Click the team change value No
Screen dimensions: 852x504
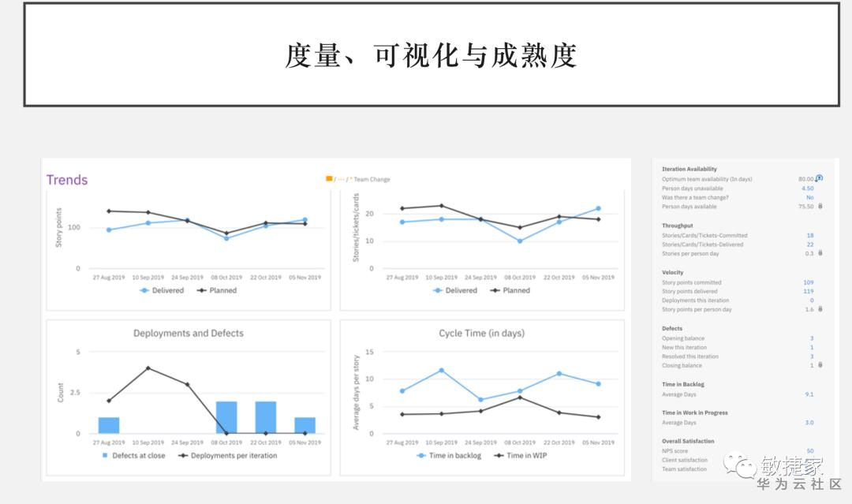click(x=809, y=197)
